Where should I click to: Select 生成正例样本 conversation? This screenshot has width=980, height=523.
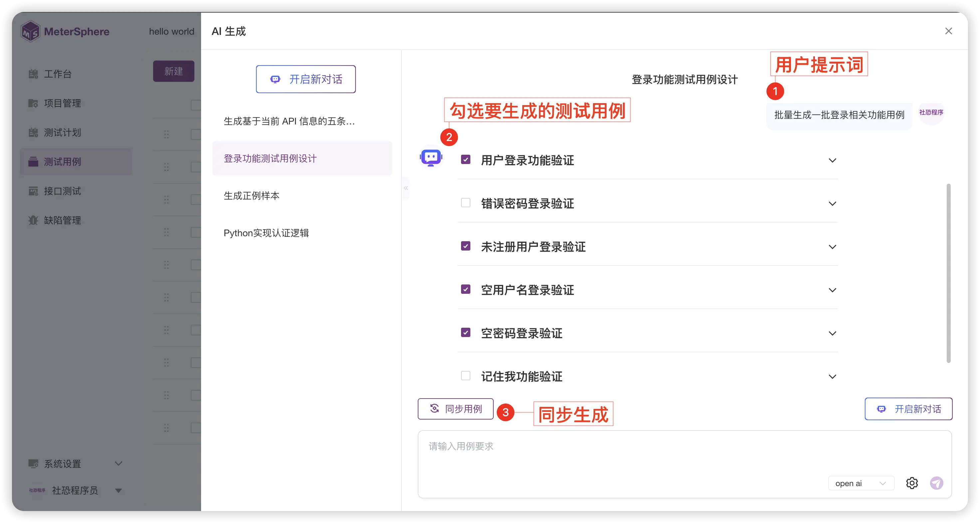point(302,196)
